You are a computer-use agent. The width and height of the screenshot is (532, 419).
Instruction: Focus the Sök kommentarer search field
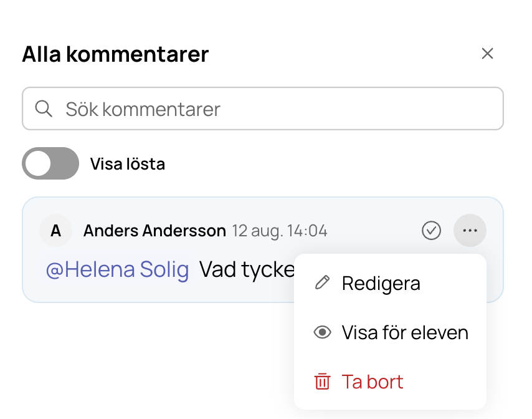(x=263, y=108)
